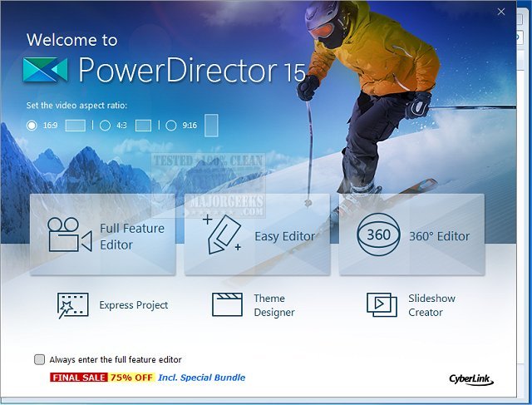Viewport: 532px width, 405px height.
Task: Click the 4:3 rectangle icon
Action: pos(143,126)
